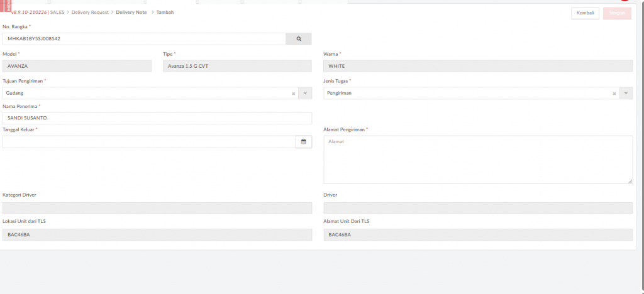Clear the Gudang selection with the x icon

pyautogui.click(x=293, y=94)
